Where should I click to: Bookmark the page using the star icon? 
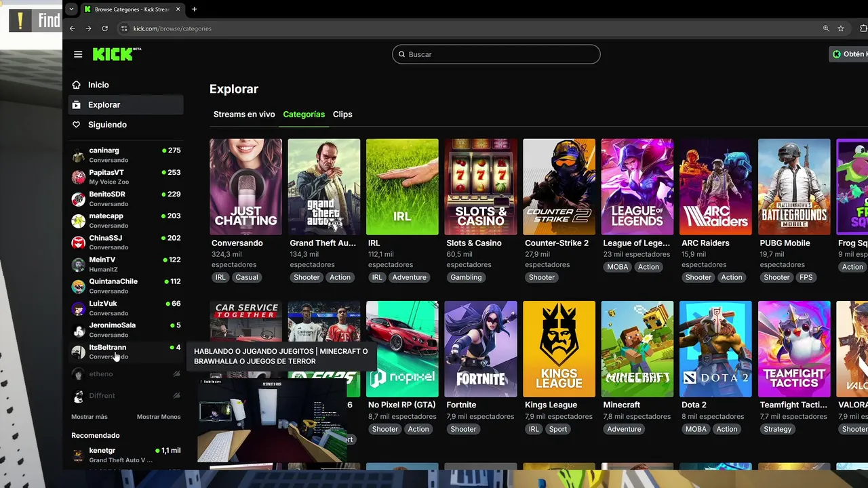pyautogui.click(x=841, y=28)
